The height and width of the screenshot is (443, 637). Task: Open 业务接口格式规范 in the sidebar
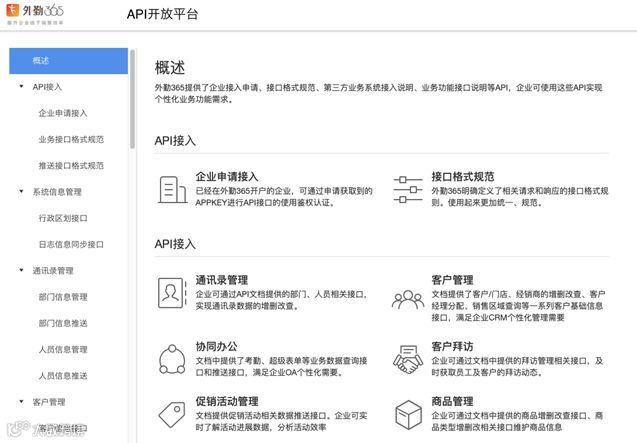[x=71, y=139]
